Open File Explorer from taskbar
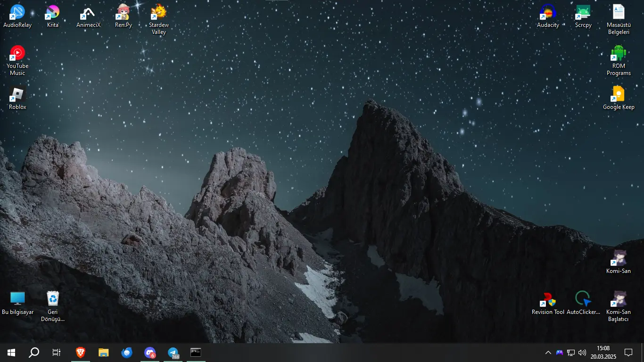Viewport: 644px width, 362px height. coord(104,353)
